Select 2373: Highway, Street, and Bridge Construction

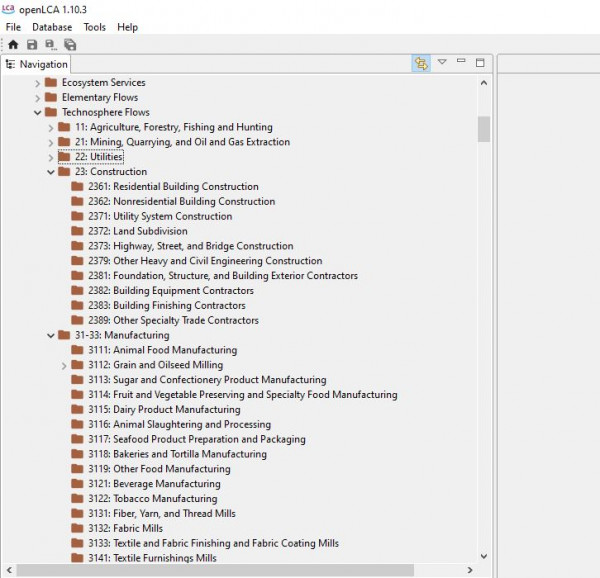click(191, 246)
